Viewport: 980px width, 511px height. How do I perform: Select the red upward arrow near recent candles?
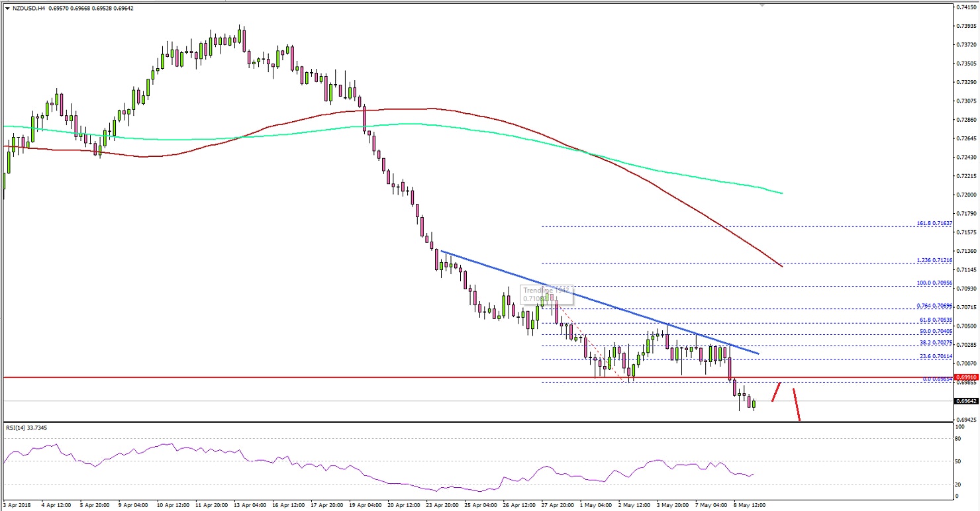[x=776, y=393]
